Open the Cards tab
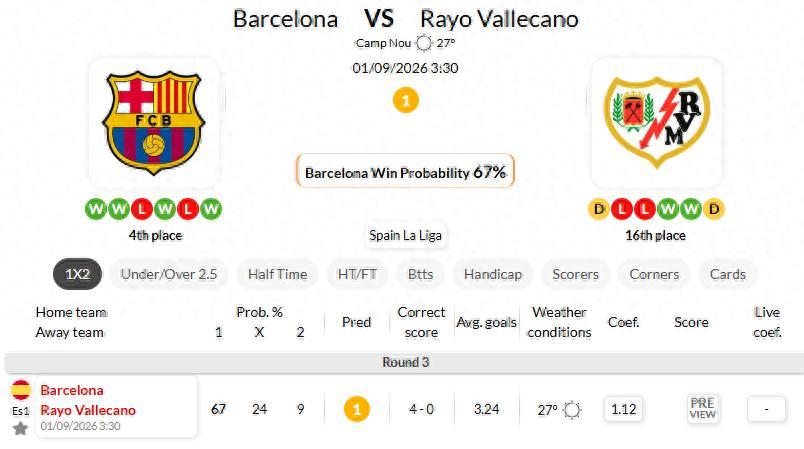Viewport: 804px width, 449px height. point(728,274)
